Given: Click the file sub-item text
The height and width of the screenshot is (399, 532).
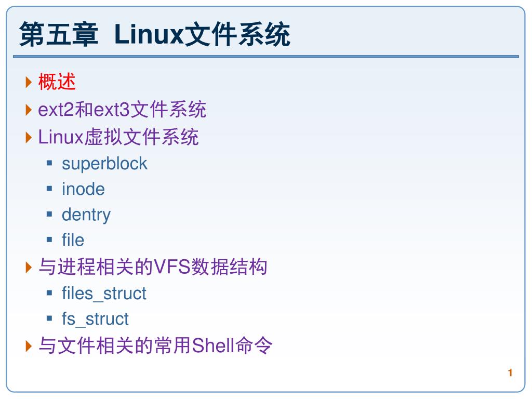Looking at the screenshot, I should tap(73, 240).
